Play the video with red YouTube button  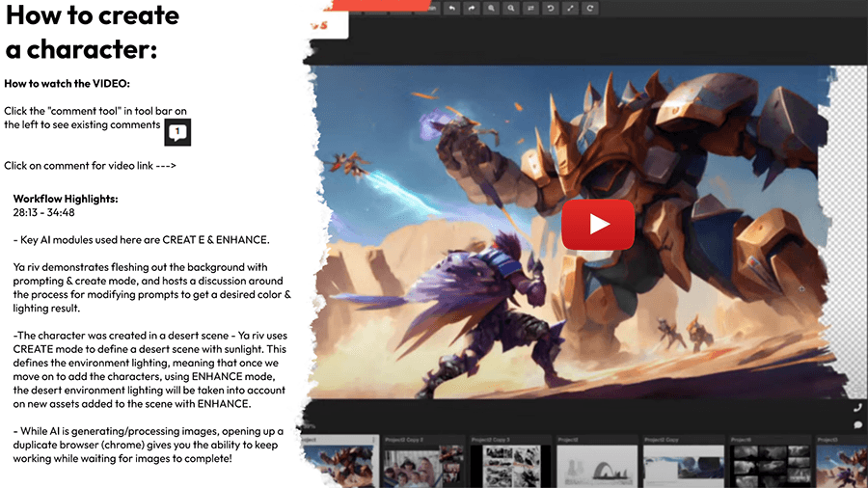[598, 224]
